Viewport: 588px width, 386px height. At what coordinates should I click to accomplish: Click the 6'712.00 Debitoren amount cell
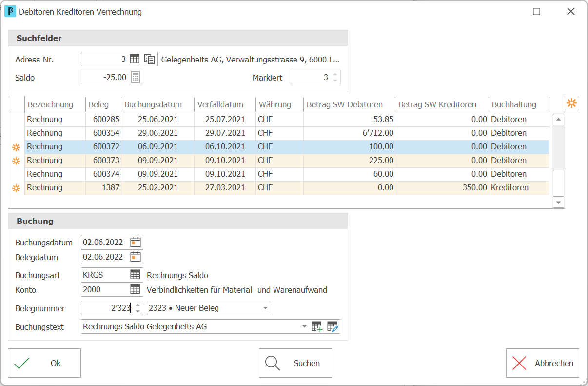click(x=349, y=133)
